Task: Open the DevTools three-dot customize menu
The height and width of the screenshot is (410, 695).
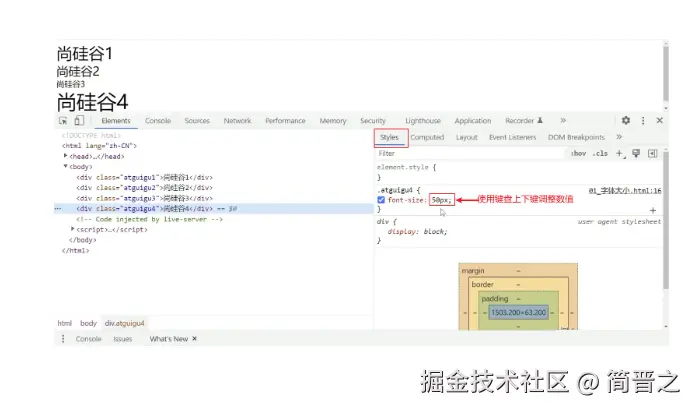Action: (643, 121)
